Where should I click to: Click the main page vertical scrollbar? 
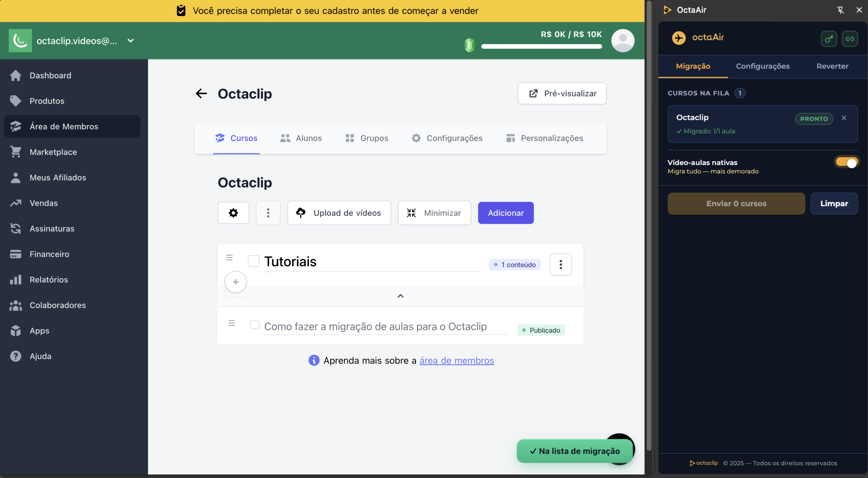coord(649,225)
